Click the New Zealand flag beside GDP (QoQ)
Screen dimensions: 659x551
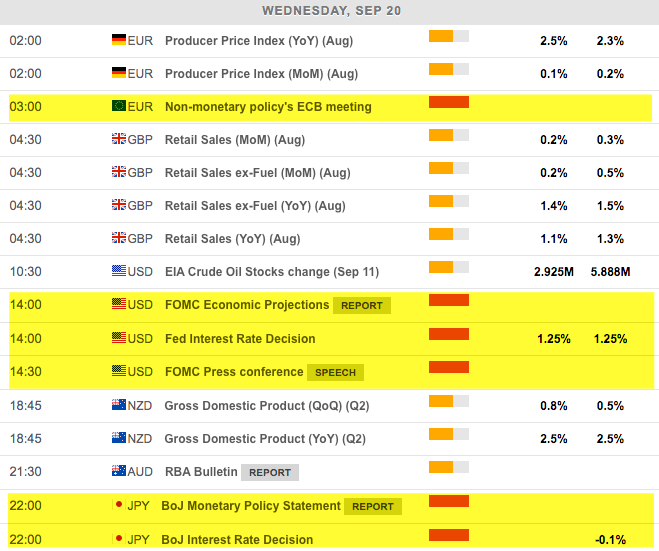click(119, 405)
